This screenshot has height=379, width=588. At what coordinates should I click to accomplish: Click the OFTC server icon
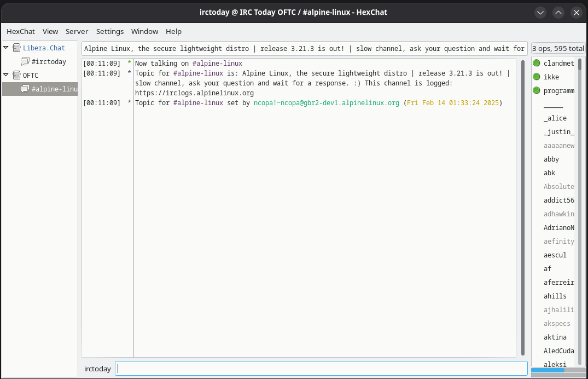click(16, 75)
